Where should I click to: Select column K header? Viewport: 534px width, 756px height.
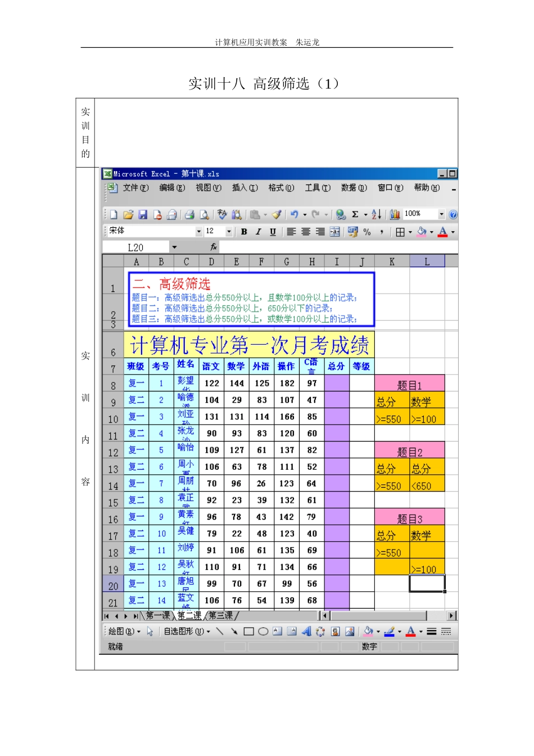[x=392, y=261]
